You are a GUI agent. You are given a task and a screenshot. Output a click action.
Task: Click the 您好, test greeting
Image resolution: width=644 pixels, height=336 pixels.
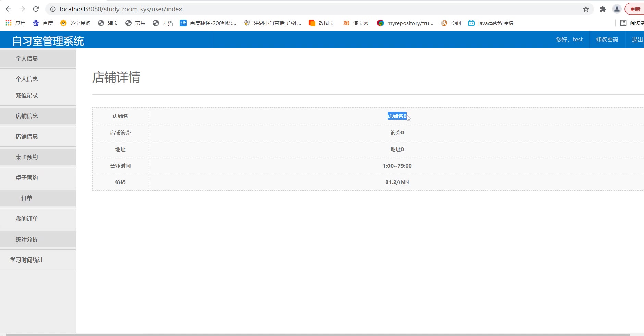tap(569, 39)
